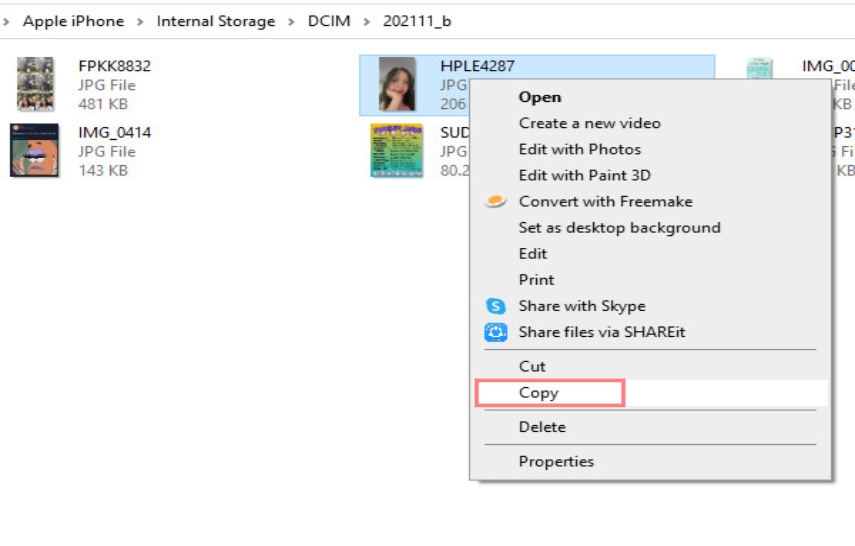This screenshot has height=546, width=855.
Task: Select the HPLE4287 portrait thumbnail
Action: pos(397,84)
